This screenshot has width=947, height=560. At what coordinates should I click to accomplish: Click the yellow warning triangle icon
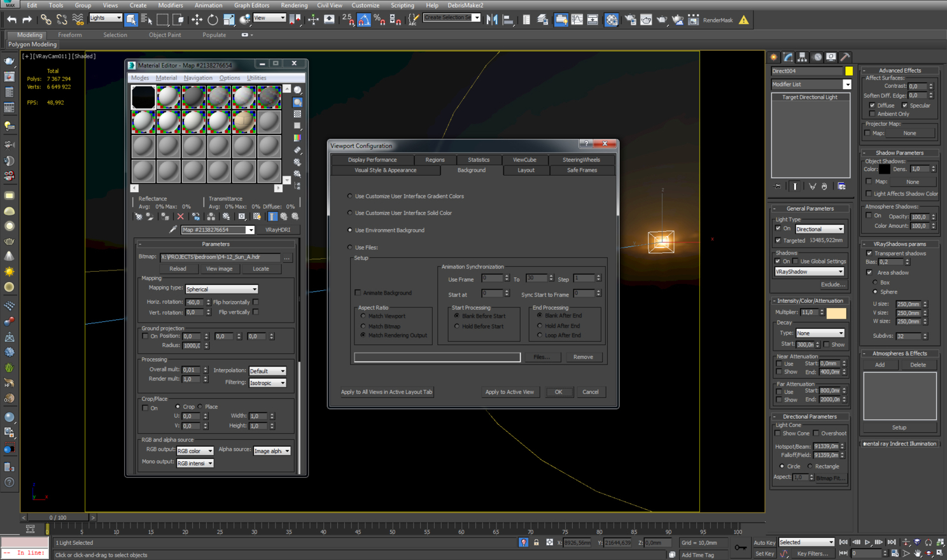point(743,20)
